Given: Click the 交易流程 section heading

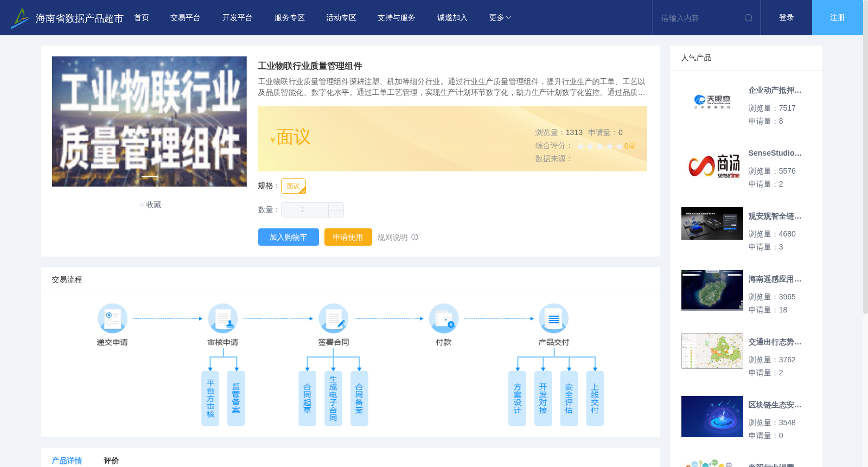Looking at the screenshot, I should pos(67,280).
